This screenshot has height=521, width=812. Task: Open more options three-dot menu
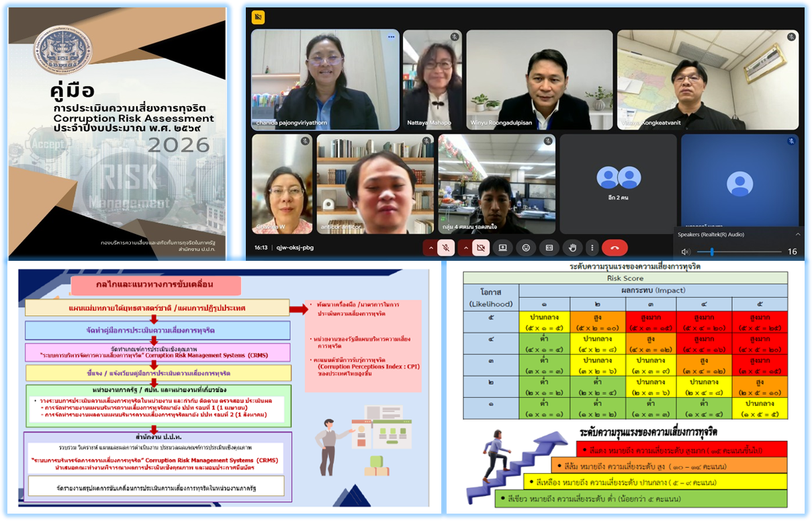click(592, 247)
